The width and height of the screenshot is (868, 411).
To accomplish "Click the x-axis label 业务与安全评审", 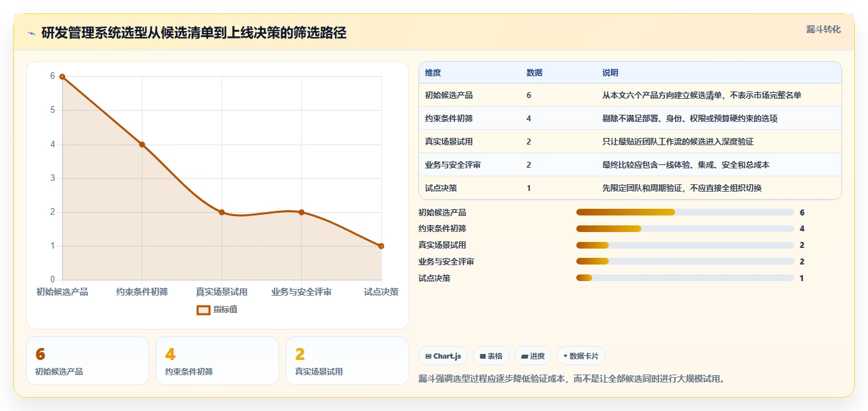I will point(301,292).
